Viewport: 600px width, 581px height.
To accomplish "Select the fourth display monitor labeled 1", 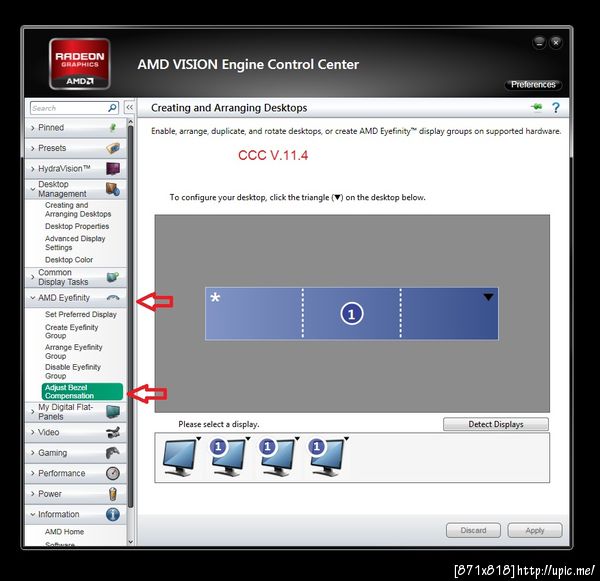I will 326,457.
